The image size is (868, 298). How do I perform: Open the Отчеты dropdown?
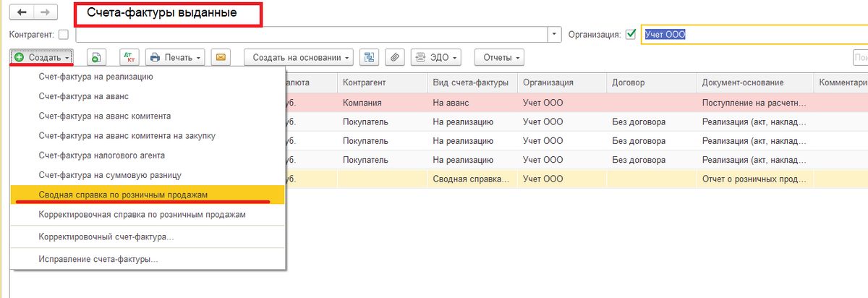pos(499,57)
